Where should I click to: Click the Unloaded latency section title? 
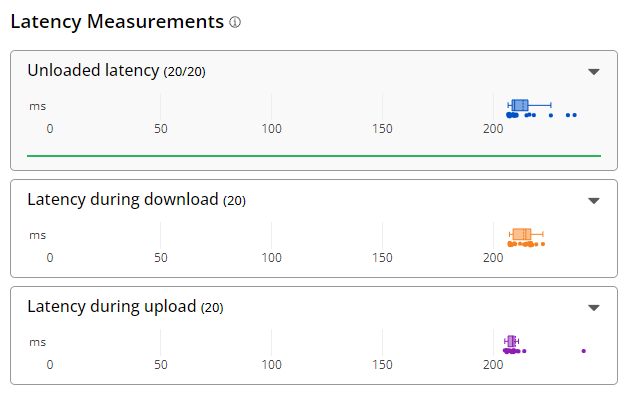click(x=93, y=71)
